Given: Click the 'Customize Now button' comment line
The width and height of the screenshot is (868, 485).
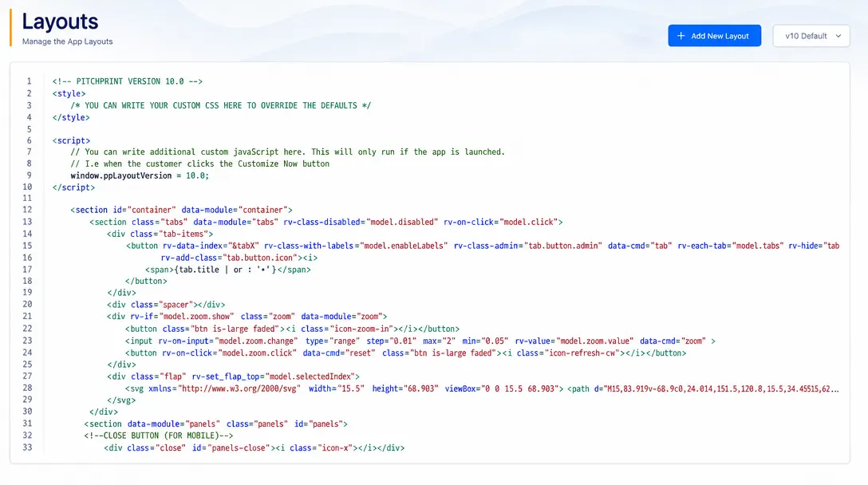Looking at the screenshot, I should tap(199, 164).
